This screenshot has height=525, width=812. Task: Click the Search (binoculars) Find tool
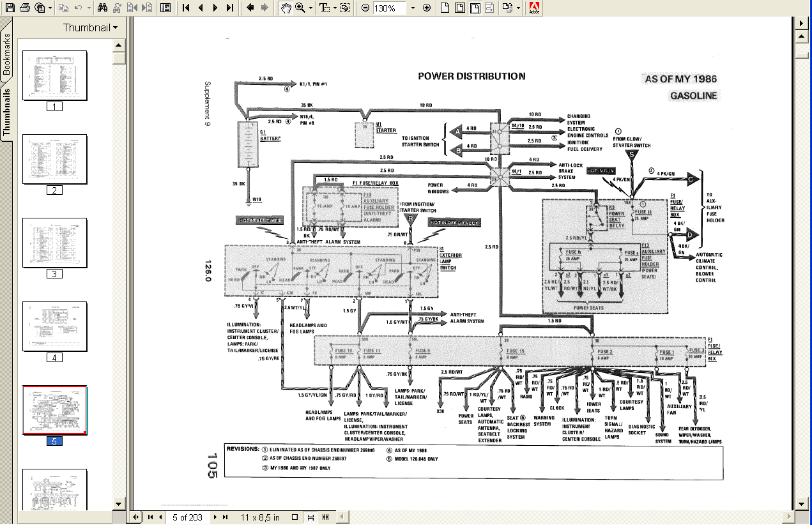pos(102,8)
